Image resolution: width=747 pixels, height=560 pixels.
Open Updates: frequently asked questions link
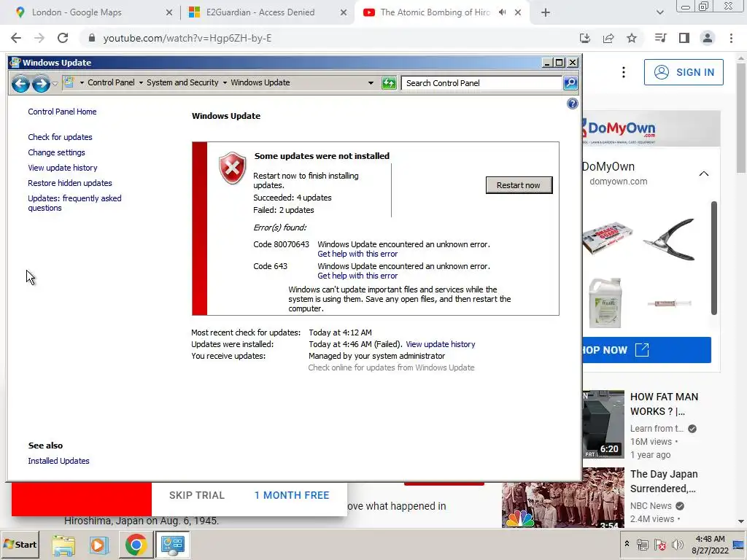pyautogui.click(x=74, y=203)
